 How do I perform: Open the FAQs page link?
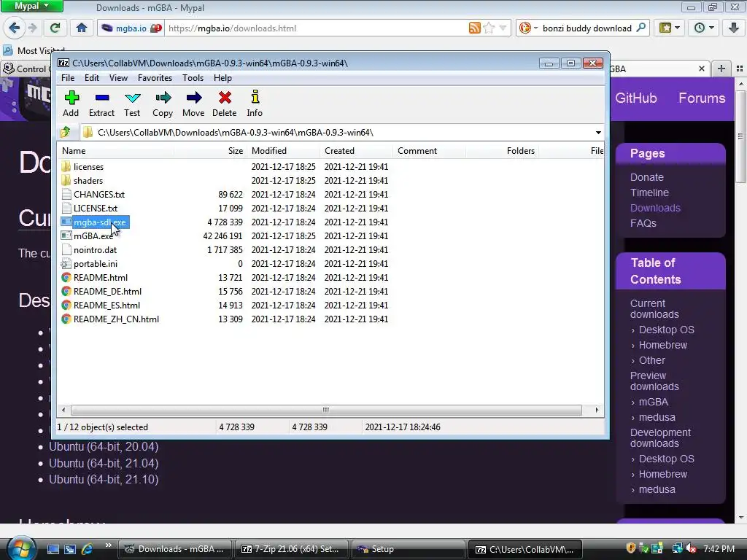(x=643, y=223)
